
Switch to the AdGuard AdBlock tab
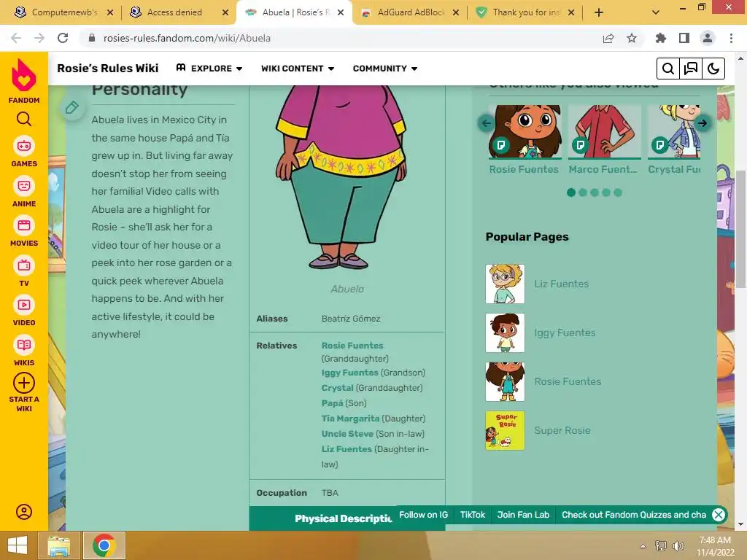410,12
